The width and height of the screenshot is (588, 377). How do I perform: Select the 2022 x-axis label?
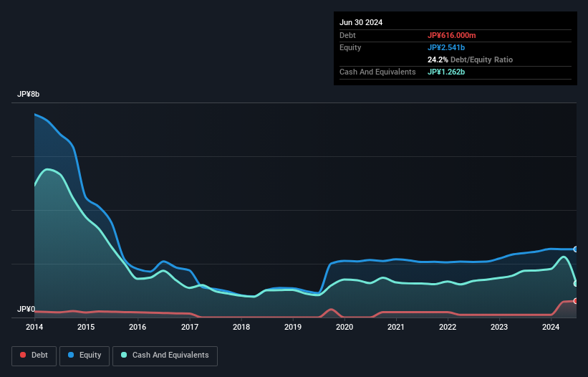tap(448, 327)
